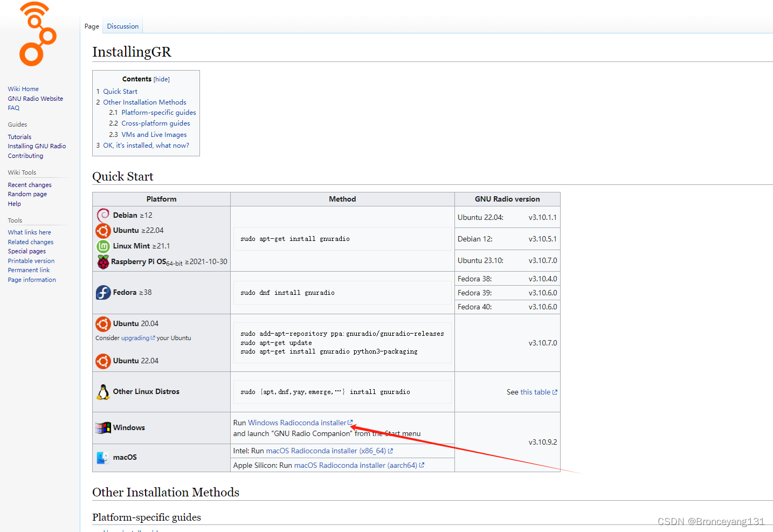This screenshot has width=773, height=532.
Task: Click external-link icon after upgrading
Action: click(153, 338)
